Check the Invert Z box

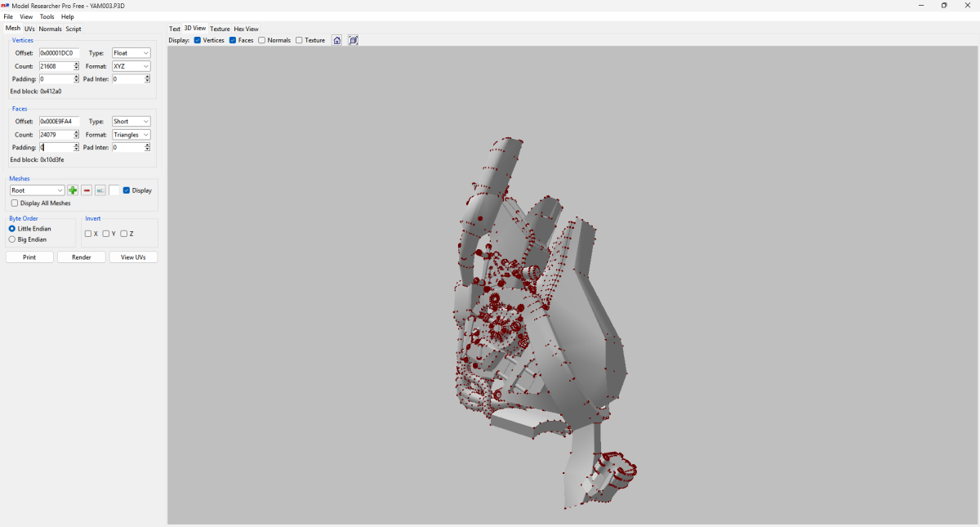click(124, 234)
